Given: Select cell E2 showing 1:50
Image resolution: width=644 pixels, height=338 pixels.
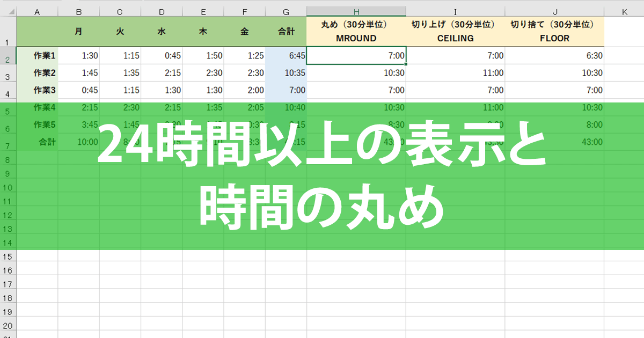Looking at the screenshot, I should [203, 55].
